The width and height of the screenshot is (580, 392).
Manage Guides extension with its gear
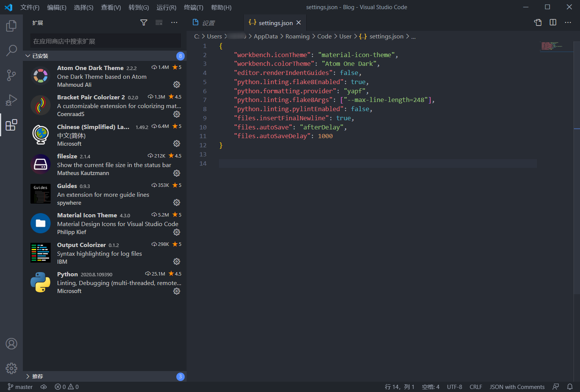[x=177, y=202]
